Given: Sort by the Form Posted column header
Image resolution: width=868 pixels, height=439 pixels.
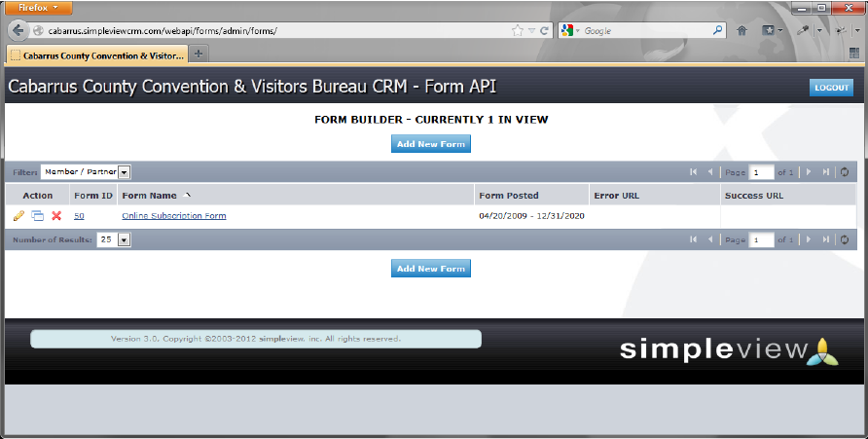Looking at the screenshot, I should [x=509, y=196].
